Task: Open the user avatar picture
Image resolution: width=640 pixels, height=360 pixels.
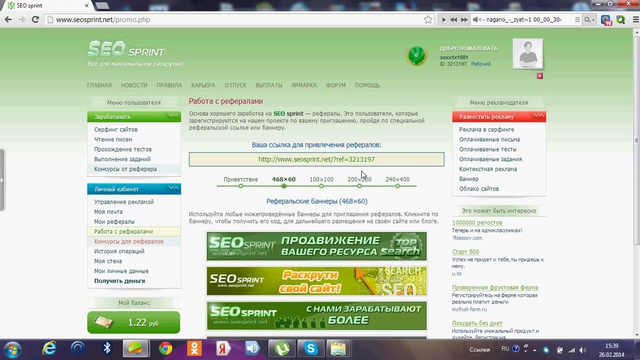Action: tap(528, 53)
